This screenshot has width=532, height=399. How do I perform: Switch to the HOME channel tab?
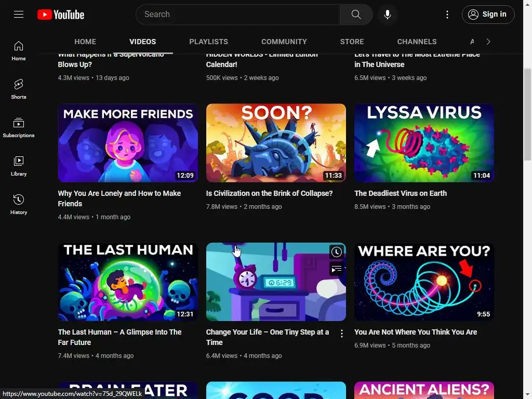[x=85, y=42]
